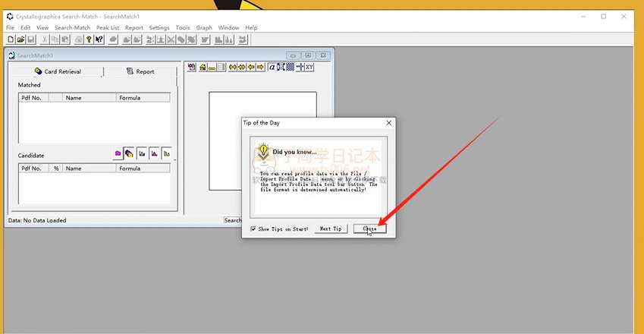Click Matched table Formula column header

point(143,98)
